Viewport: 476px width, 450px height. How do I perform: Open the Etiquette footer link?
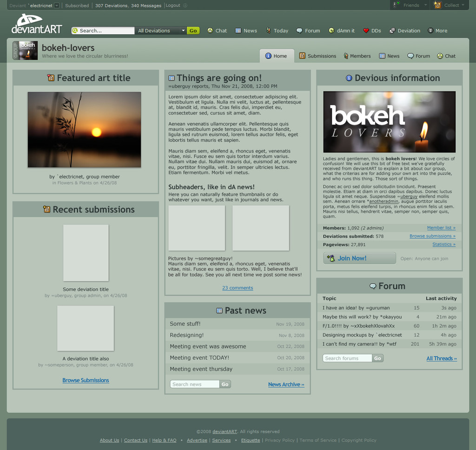[251, 440]
